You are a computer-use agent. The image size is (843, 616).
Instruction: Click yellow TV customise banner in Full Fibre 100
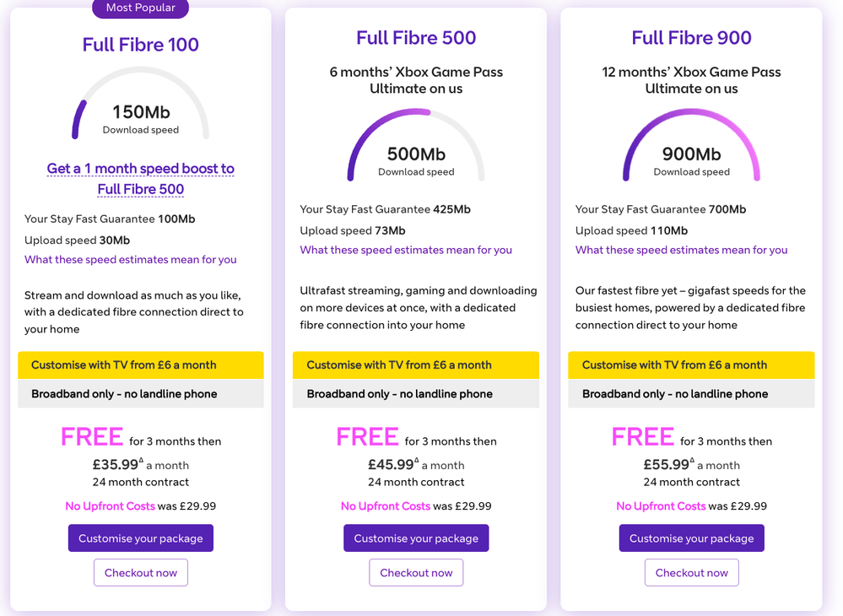point(141,365)
